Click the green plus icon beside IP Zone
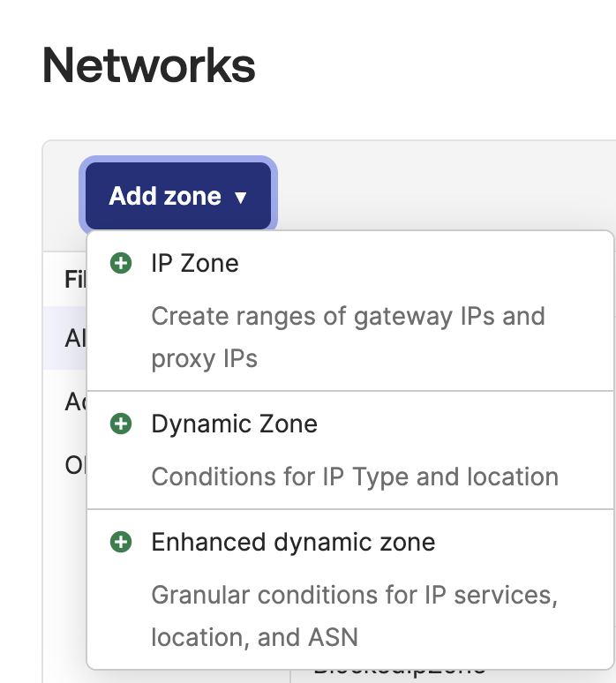 pyautogui.click(x=120, y=263)
